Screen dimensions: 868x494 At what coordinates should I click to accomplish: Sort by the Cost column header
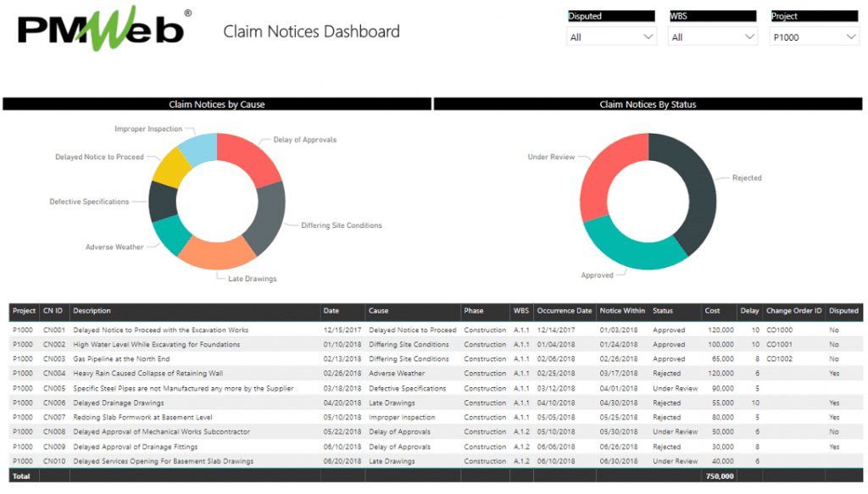tap(712, 311)
